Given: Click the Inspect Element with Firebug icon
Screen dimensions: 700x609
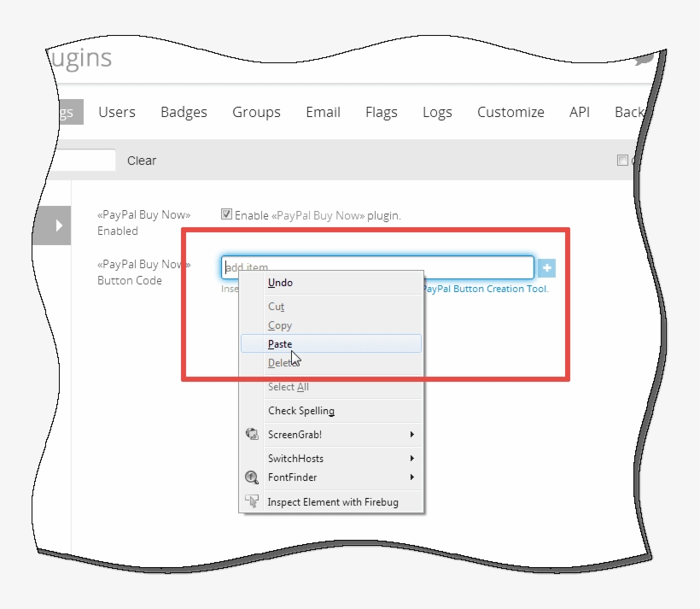Looking at the screenshot, I should coord(253,502).
